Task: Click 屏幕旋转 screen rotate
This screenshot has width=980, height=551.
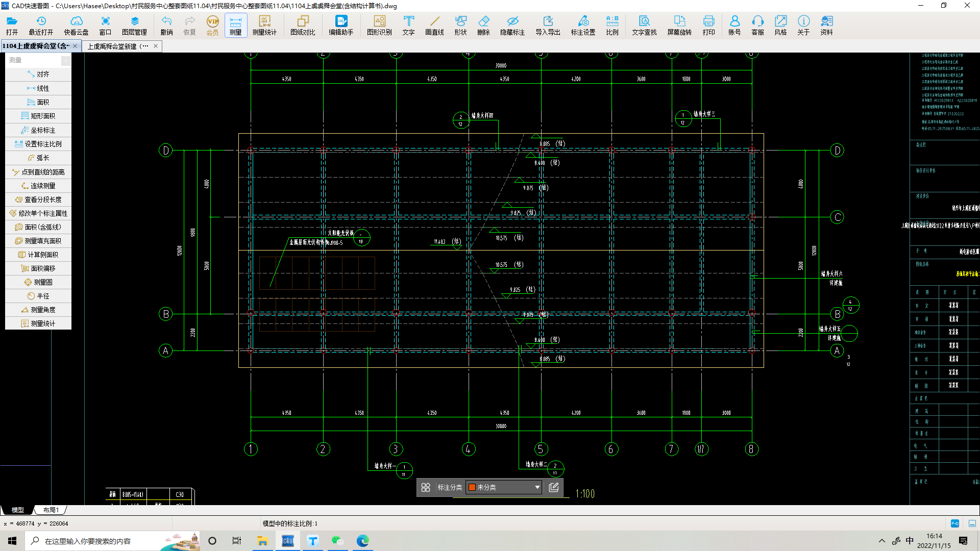Action: 679,25
